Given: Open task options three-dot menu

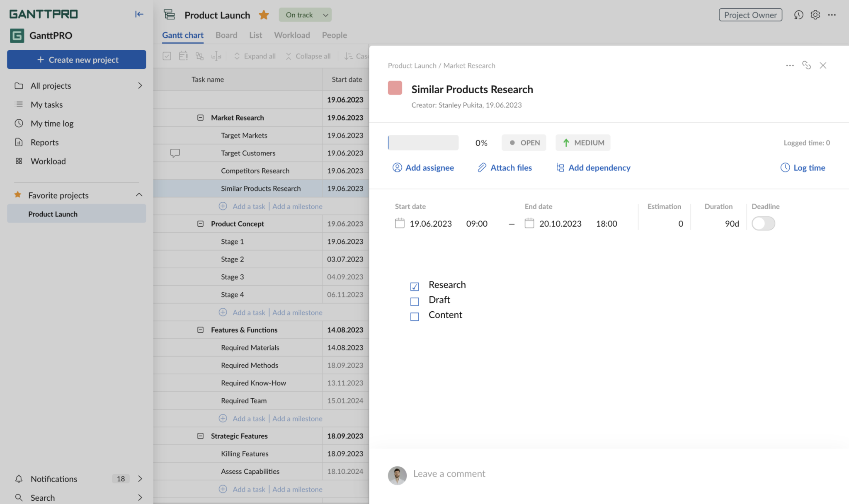Looking at the screenshot, I should click(790, 65).
